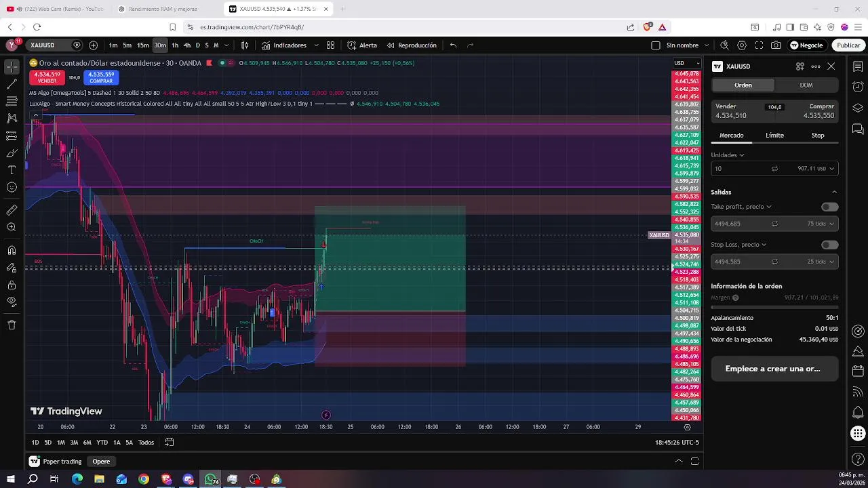Open the Paper trading panel tab
868x488 pixels.
click(56, 462)
